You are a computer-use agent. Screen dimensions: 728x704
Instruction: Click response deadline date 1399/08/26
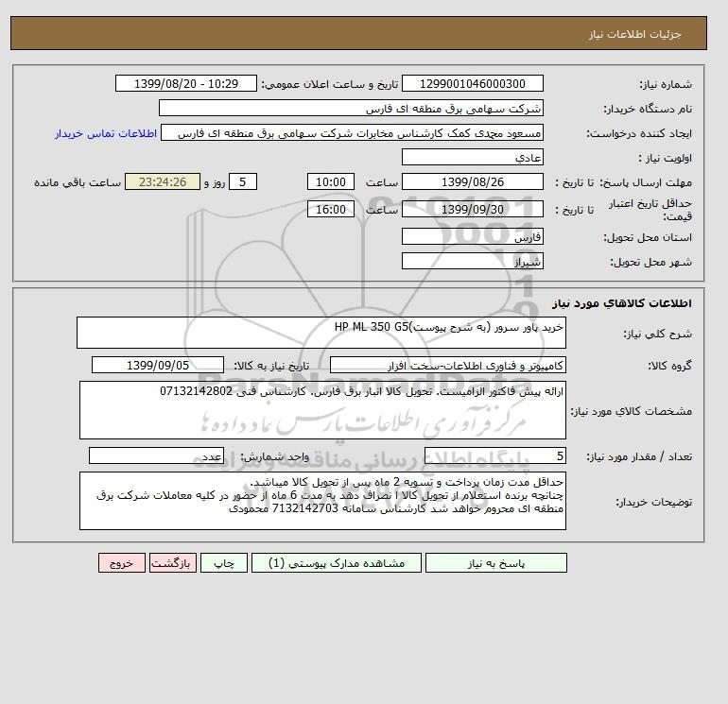tap(473, 182)
